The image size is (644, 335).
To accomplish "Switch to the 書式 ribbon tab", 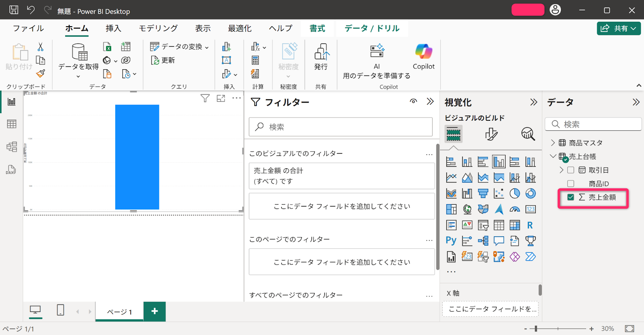I will click(x=317, y=28).
